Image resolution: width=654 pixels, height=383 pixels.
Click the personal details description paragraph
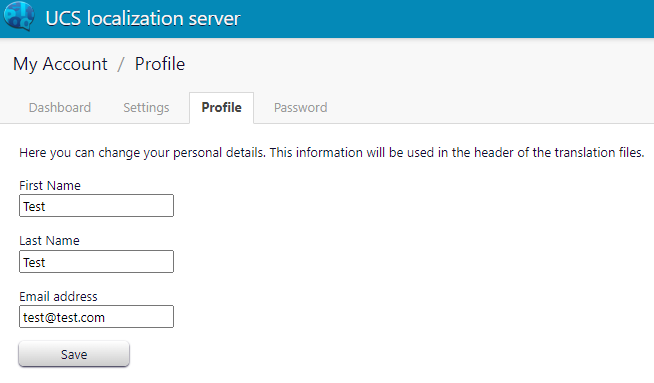coord(332,153)
